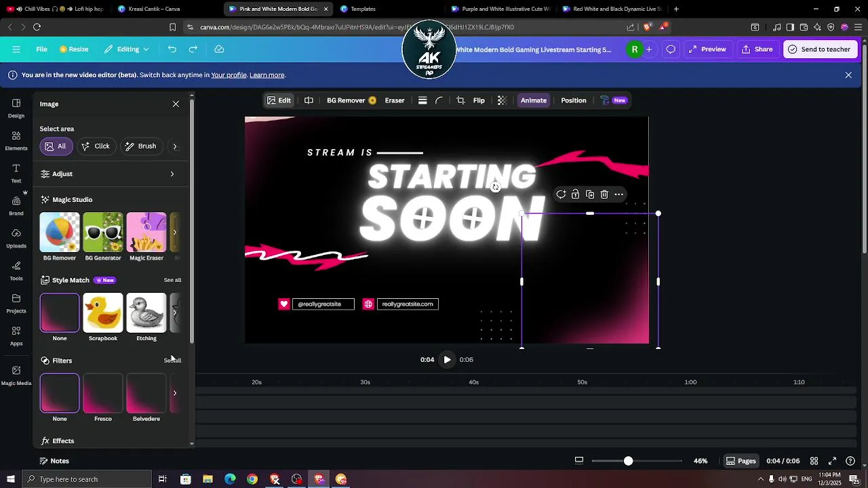This screenshot has height=488, width=868.
Task: Select the All area option
Action: [x=56, y=146]
